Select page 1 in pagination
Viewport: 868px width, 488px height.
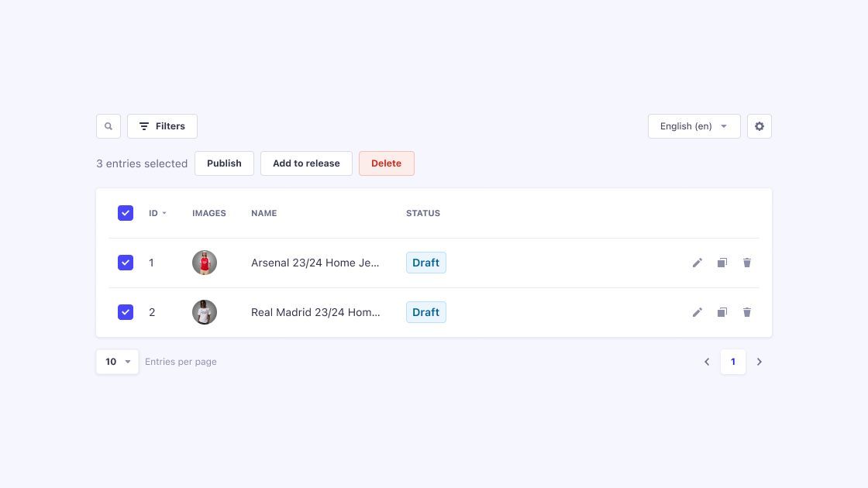(733, 362)
